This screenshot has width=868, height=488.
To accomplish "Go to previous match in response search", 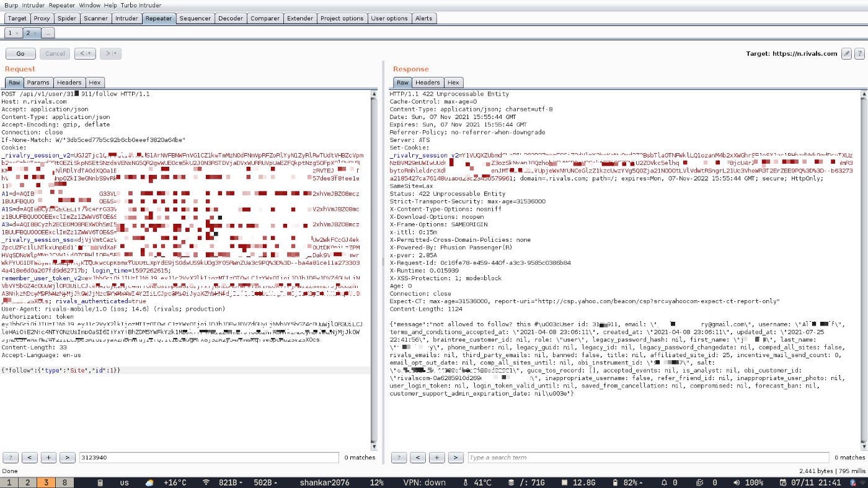I will tap(418, 458).
